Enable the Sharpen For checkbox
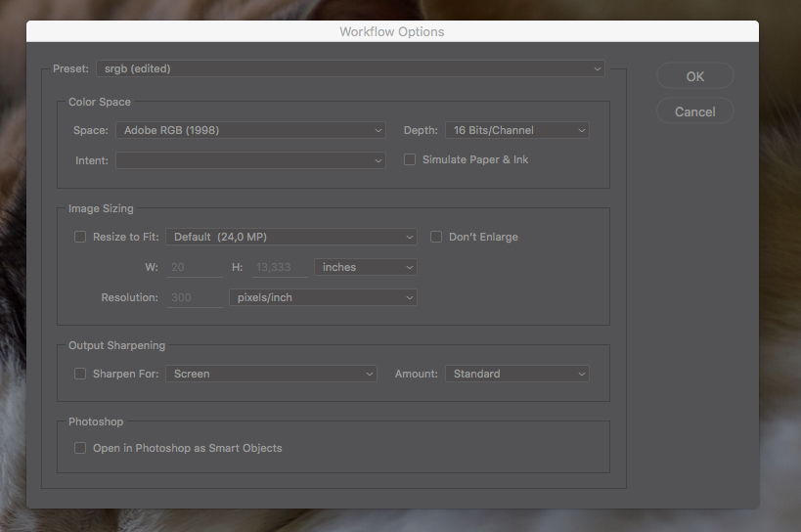 (x=80, y=374)
